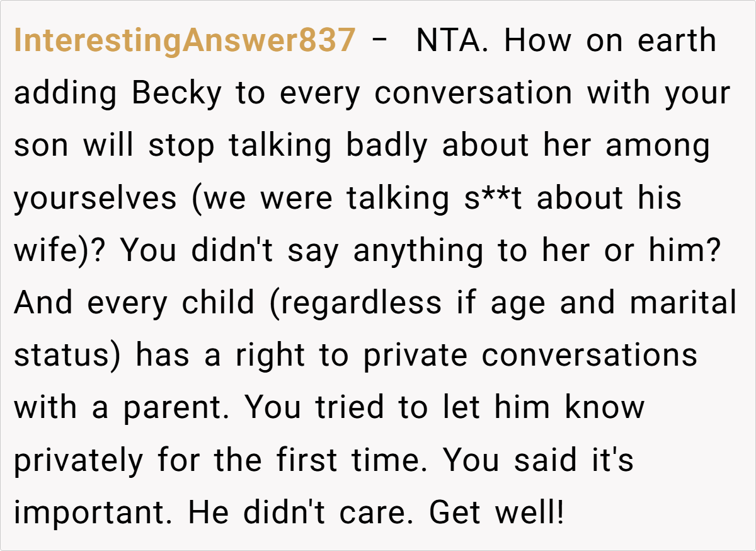Click the phrase 'first time' in the comment
756x551 pixels.
coord(348,460)
